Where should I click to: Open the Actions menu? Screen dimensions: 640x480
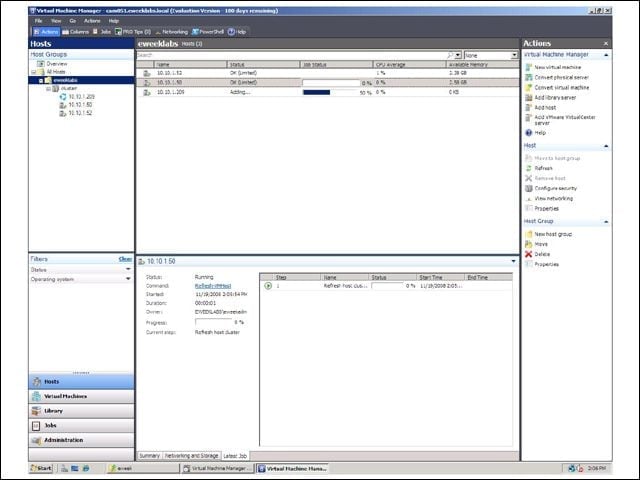(x=92, y=21)
